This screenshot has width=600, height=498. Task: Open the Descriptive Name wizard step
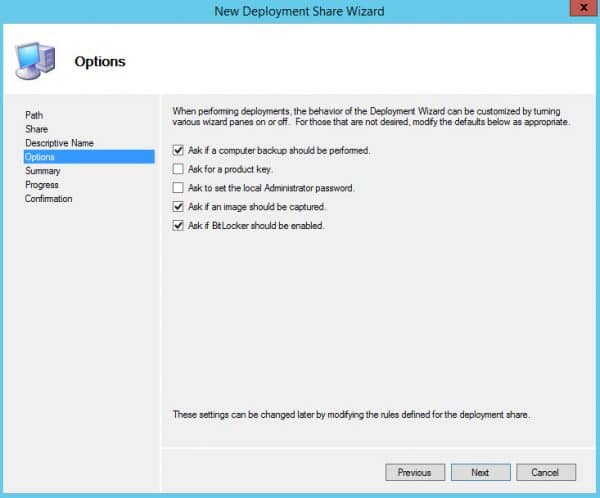pos(59,143)
